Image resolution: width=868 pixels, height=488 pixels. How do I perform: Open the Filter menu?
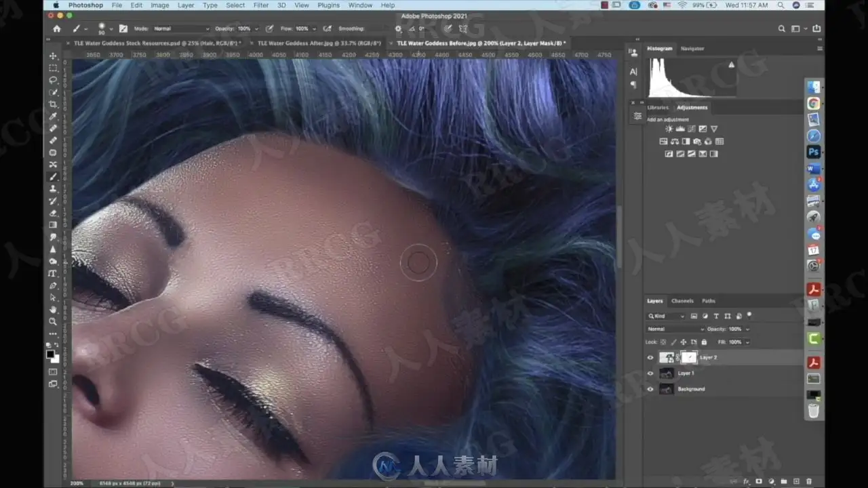(261, 5)
